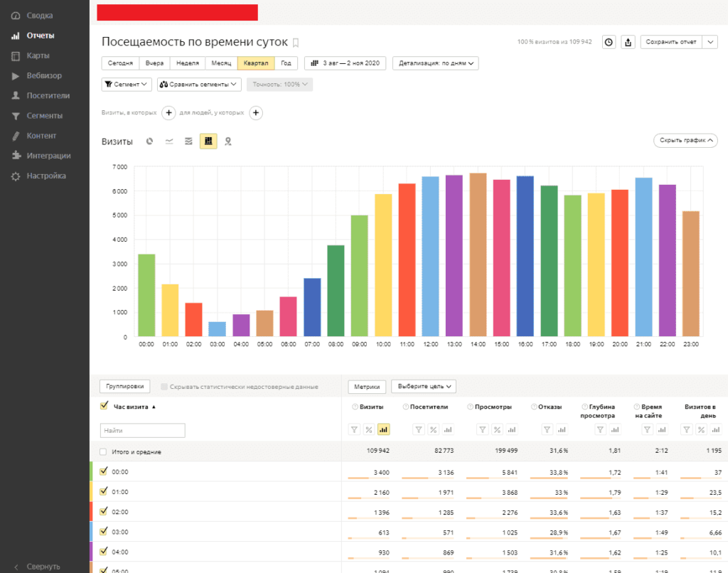Select the Месяц period tab

pos(221,63)
